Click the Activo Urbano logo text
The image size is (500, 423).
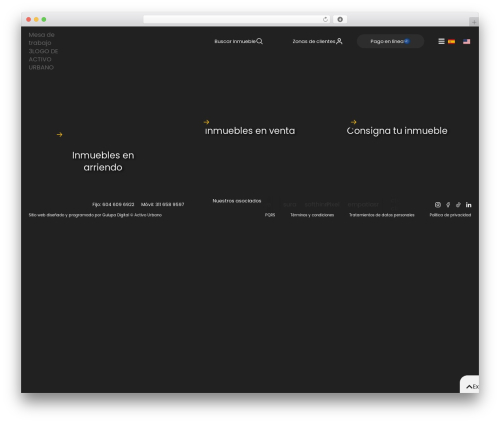43,51
